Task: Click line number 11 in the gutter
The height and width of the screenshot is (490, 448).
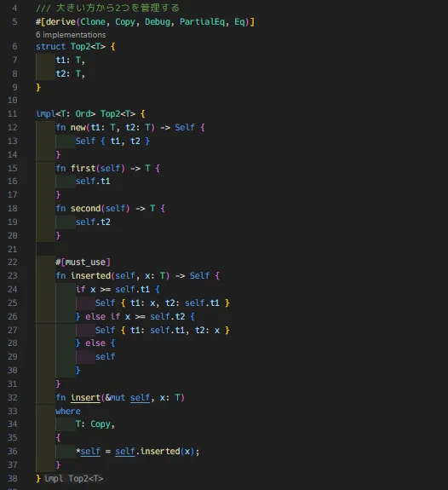Action: click(x=13, y=113)
